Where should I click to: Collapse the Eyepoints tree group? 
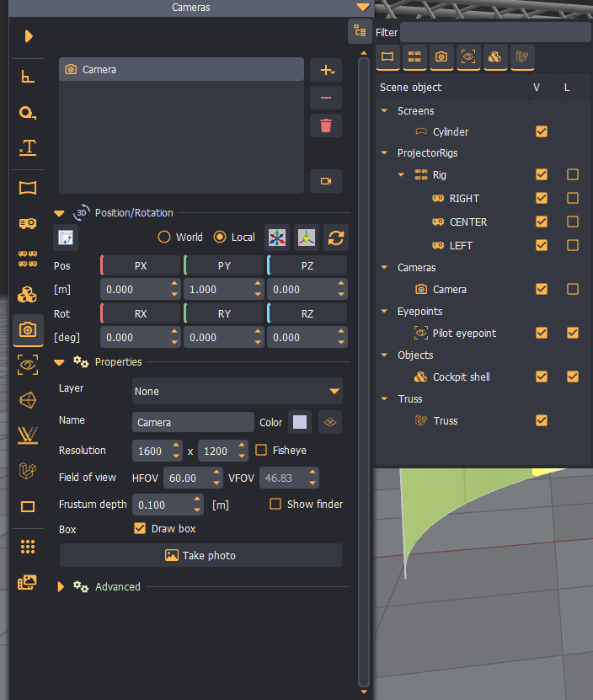coord(384,311)
